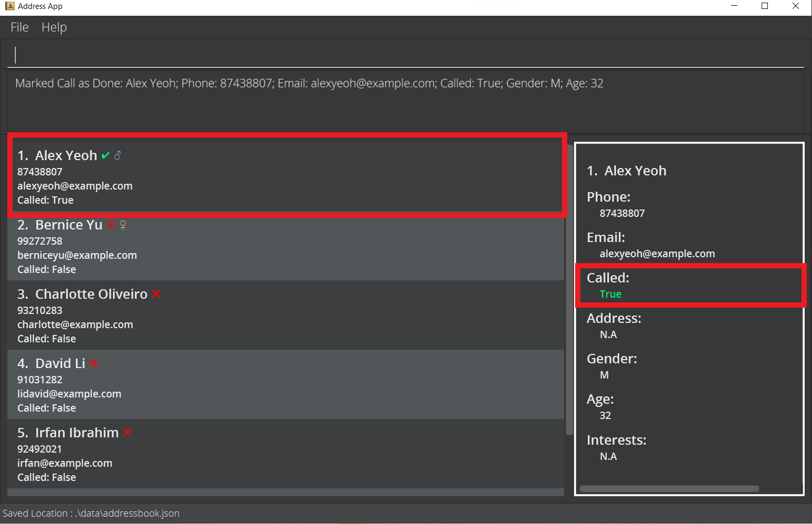The width and height of the screenshot is (812, 524).
Task: Click the female gender symbol next to Bernice Yu
Action: point(123,225)
